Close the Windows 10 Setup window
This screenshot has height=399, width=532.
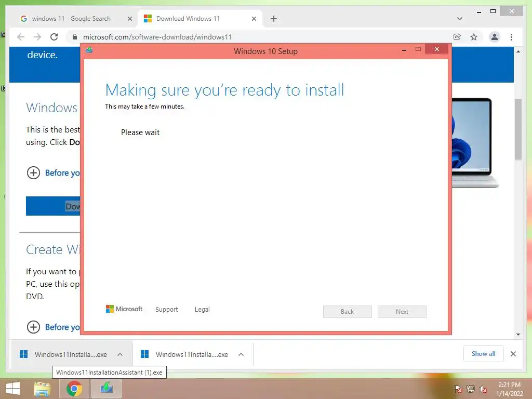(x=436, y=49)
